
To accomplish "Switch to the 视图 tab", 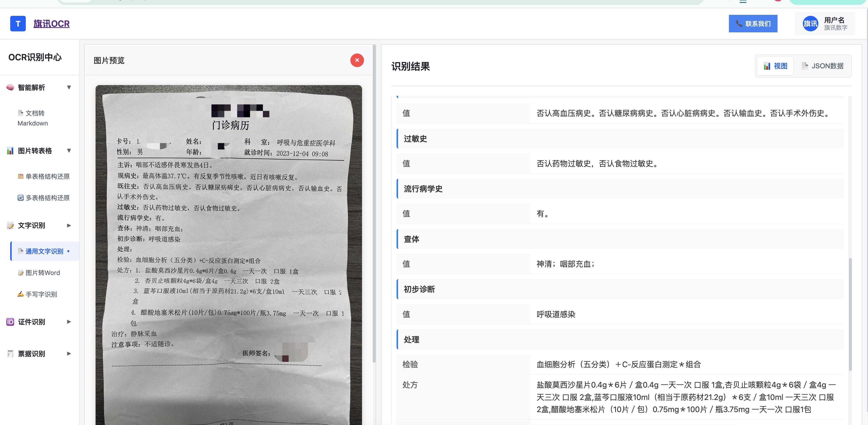I will pyautogui.click(x=775, y=66).
